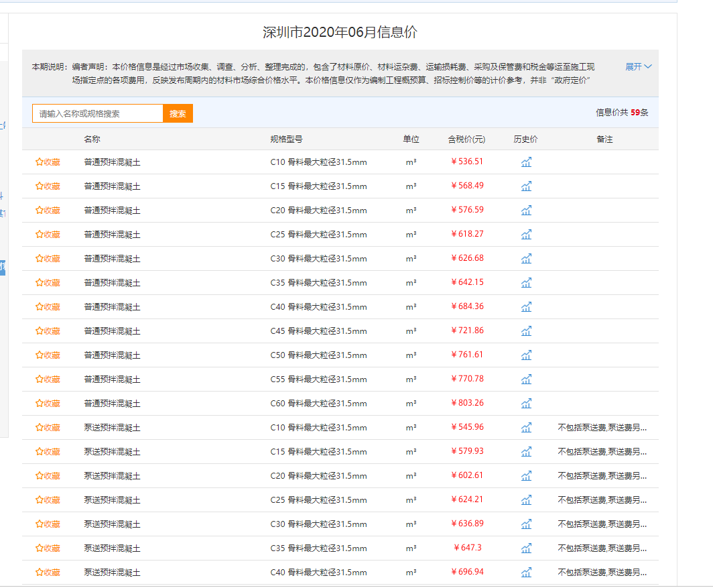Click the 含税价(元) column header
Image resolution: width=713 pixels, height=588 pixels.
tap(466, 139)
